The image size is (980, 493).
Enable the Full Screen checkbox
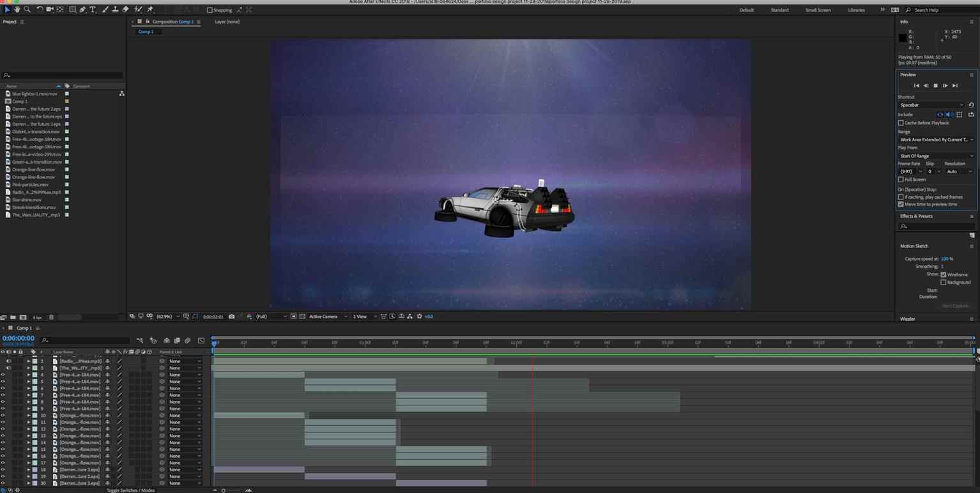[901, 180]
